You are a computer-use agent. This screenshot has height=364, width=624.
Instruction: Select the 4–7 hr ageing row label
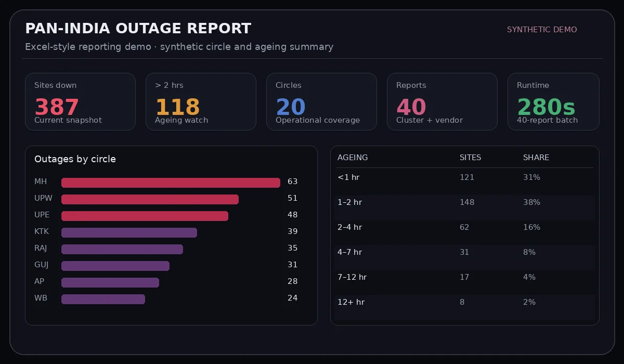(349, 252)
